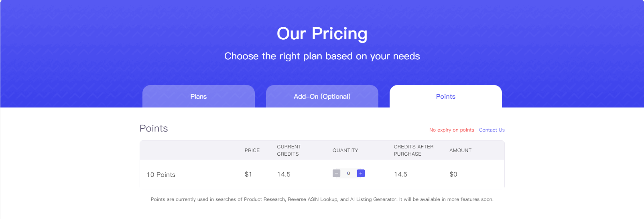Decrease quantity with the minus button
The image size is (644, 219).
336,173
